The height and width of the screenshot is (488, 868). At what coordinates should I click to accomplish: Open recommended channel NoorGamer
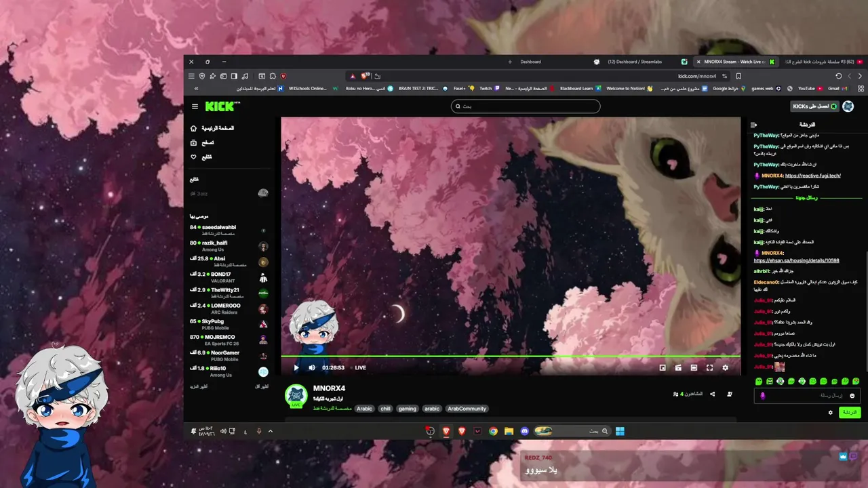tap(229, 356)
